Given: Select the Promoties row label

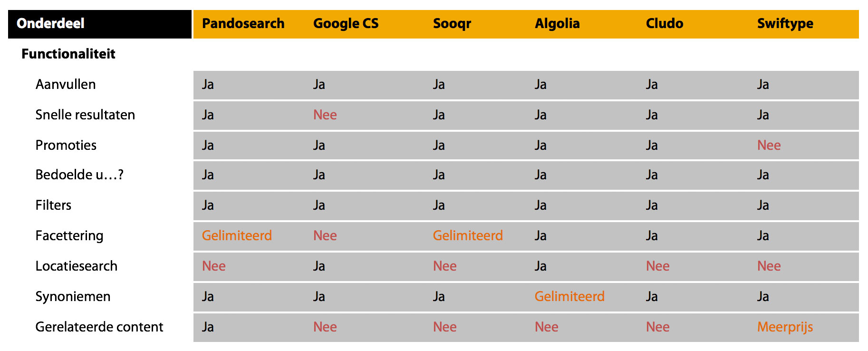Looking at the screenshot, I should click(66, 145).
